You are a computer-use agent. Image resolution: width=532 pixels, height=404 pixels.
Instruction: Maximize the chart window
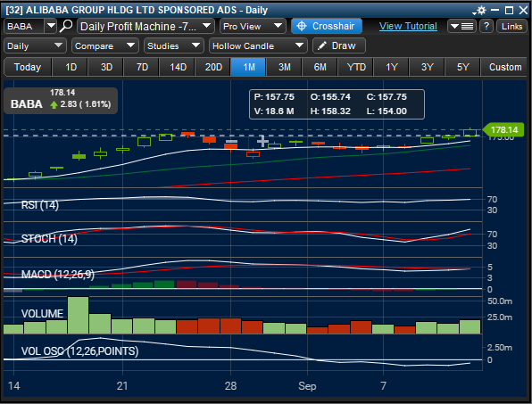(x=509, y=11)
